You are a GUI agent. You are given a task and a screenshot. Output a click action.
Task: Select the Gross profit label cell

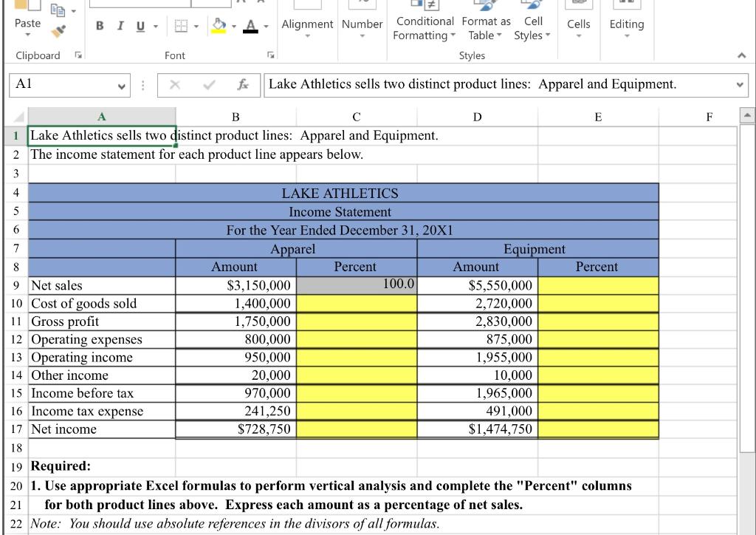pos(102,321)
